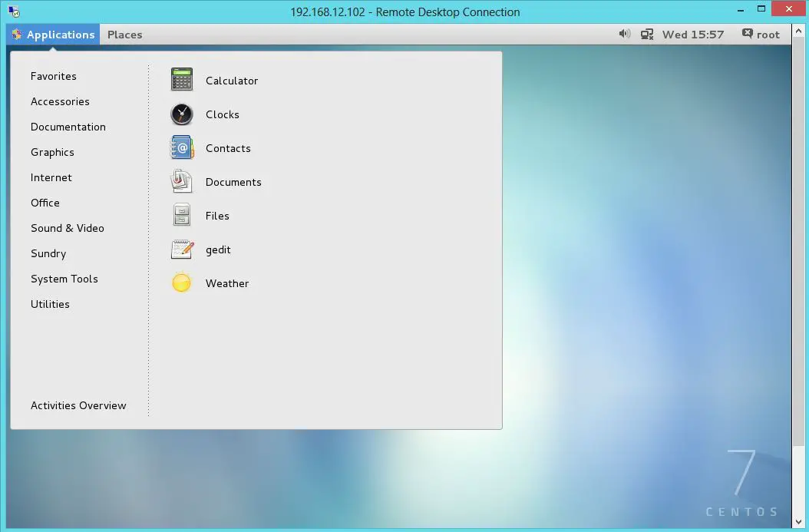Screen dimensions: 809x532
Task: Open the network status indicator
Action: 646,34
